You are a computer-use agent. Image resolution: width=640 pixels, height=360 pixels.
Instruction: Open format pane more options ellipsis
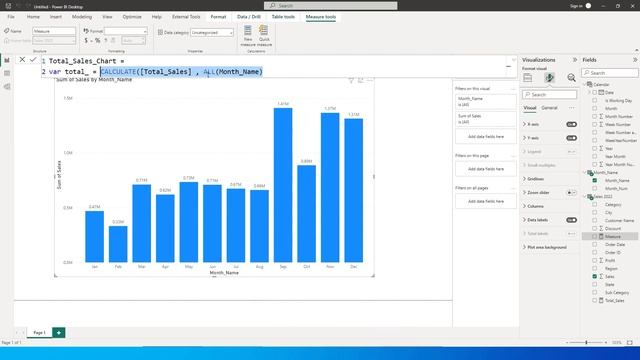(x=571, y=108)
